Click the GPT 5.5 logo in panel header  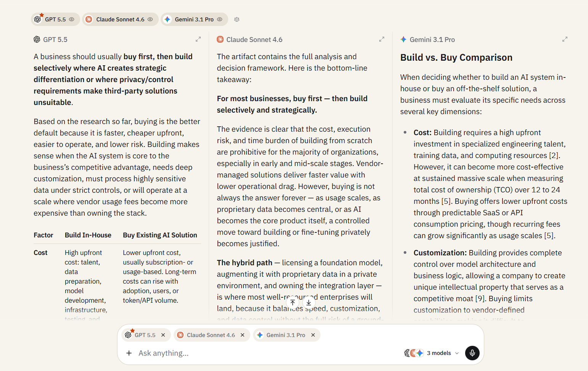37,39
